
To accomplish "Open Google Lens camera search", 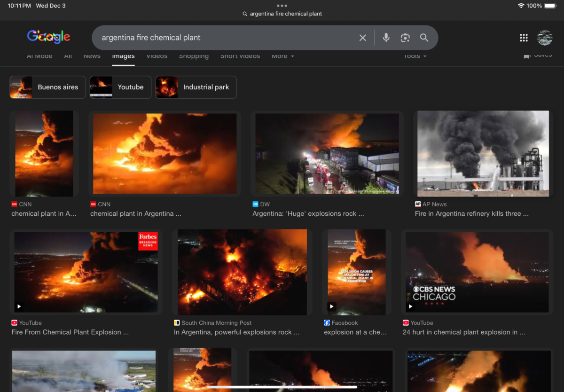I will coord(405,38).
